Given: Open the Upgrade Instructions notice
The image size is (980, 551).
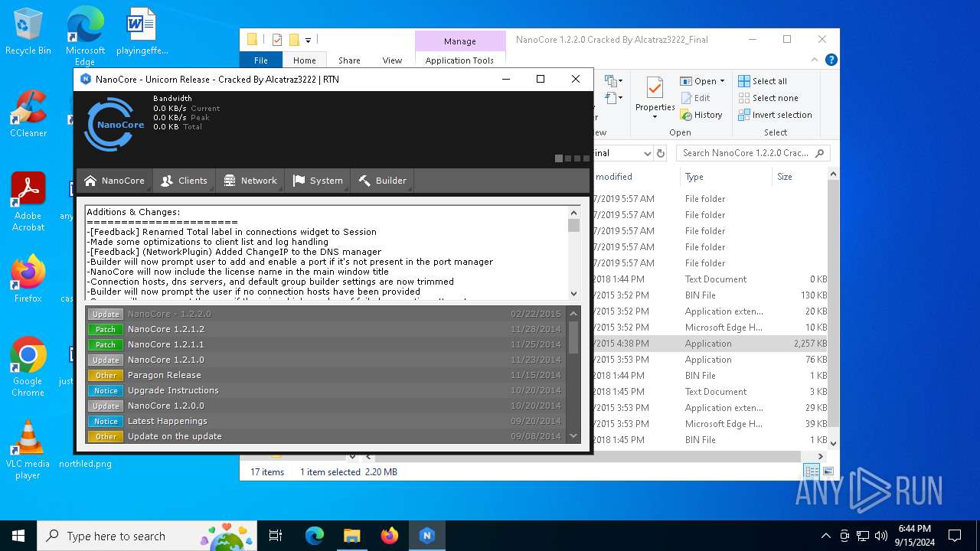Looking at the screenshot, I should click(325, 390).
